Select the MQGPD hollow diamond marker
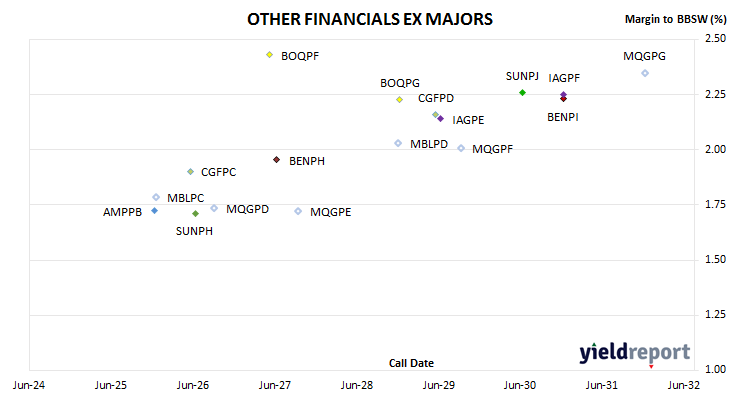 [x=214, y=208]
